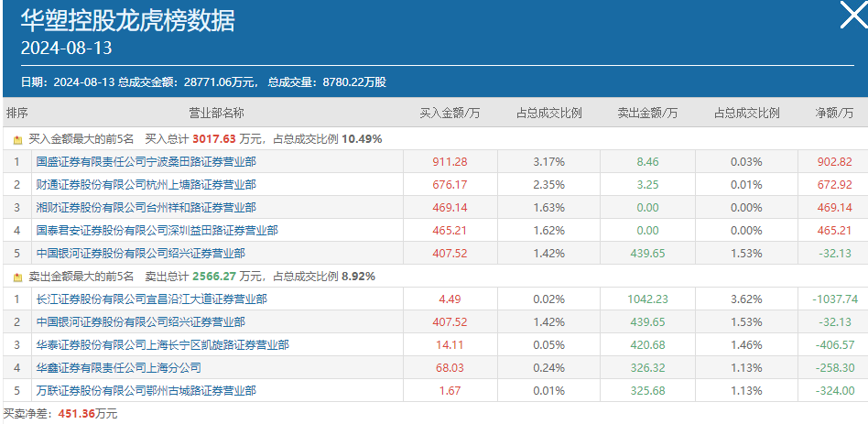
Task: Click the 净额/万 column header
Action: [832, 114]
